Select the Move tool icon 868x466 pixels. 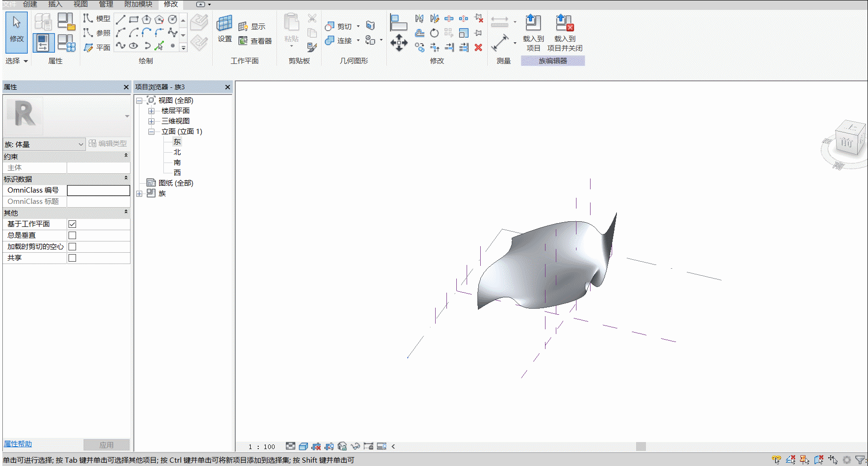tap(399, 43)
